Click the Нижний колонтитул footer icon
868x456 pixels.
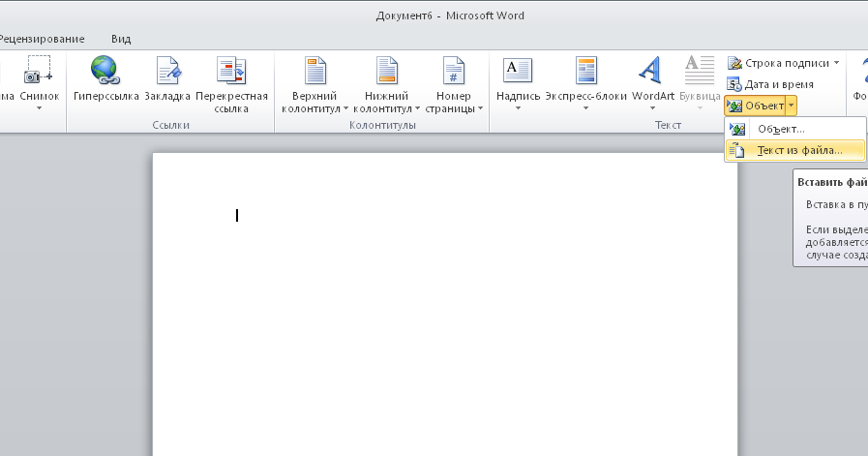pyautogui.click(x=386, y=71)
